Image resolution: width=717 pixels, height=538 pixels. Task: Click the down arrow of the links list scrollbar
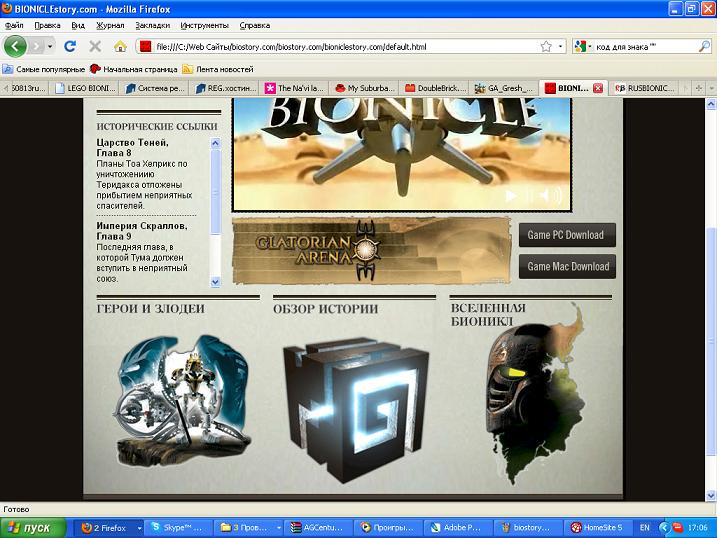pos(215,282)
